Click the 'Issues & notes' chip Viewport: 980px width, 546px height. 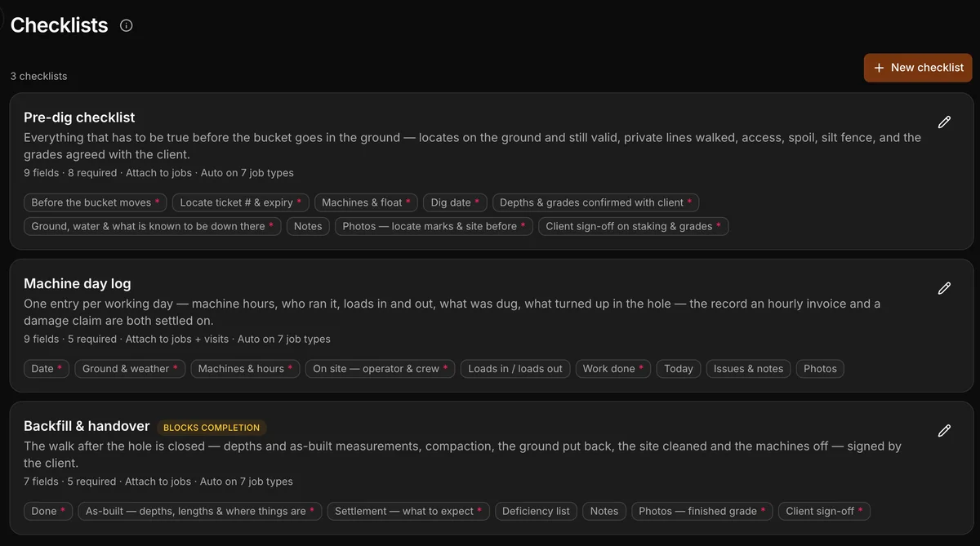click(748, 369)
